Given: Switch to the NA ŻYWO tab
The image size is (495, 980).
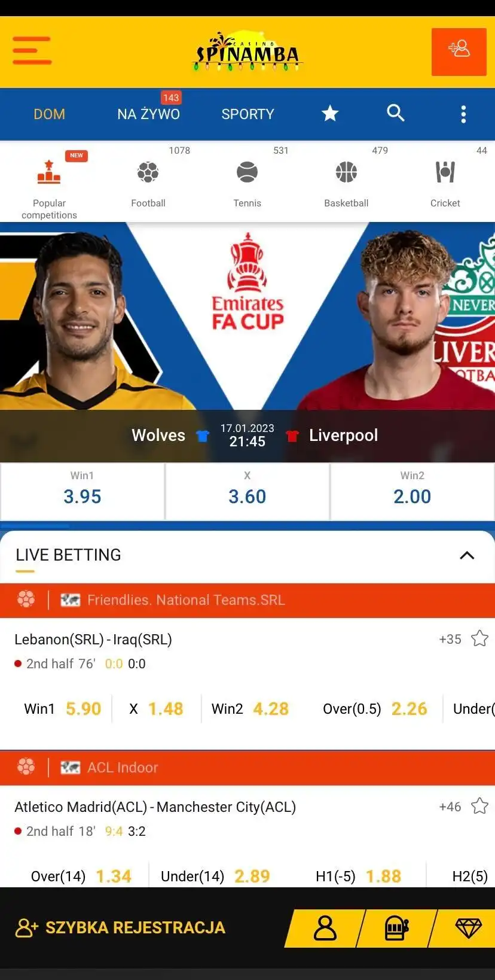Looking at the screenshot, I should tap(148, 114).
